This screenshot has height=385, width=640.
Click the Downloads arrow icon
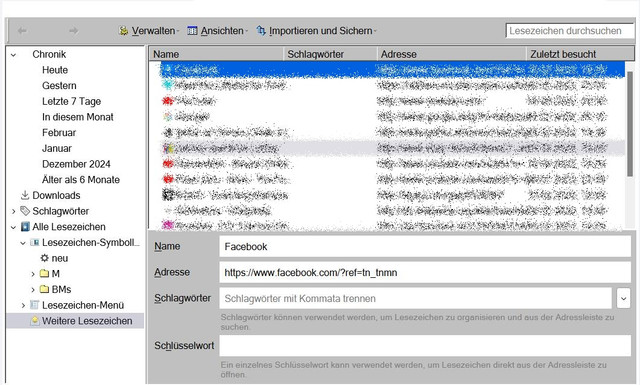pyautogui.click(x=25, y=195)
